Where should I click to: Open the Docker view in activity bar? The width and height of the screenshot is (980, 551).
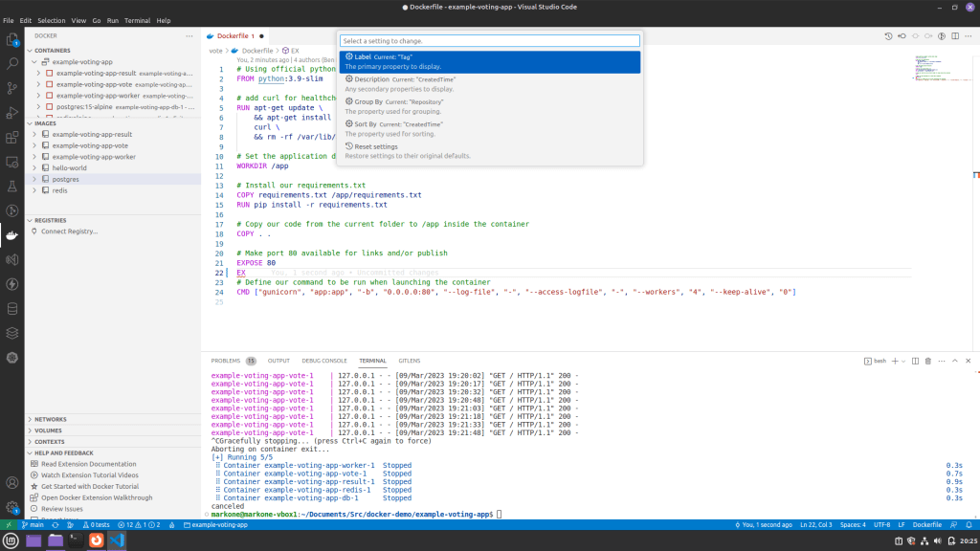[x=12, y=234]
